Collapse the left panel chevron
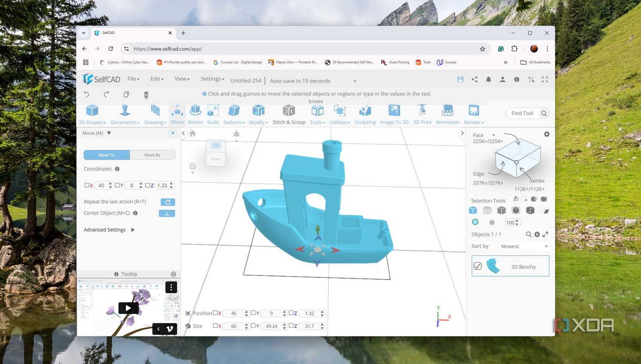Screen dimensions: 641x364 pos(183,133)
